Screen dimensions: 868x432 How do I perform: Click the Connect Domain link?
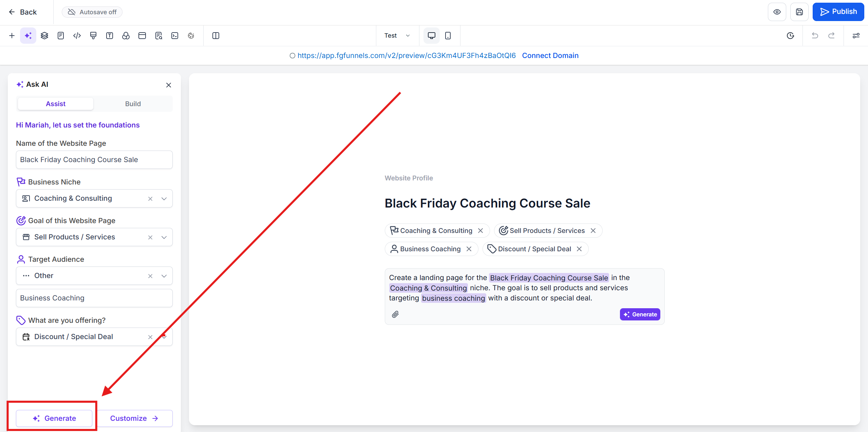550,56
